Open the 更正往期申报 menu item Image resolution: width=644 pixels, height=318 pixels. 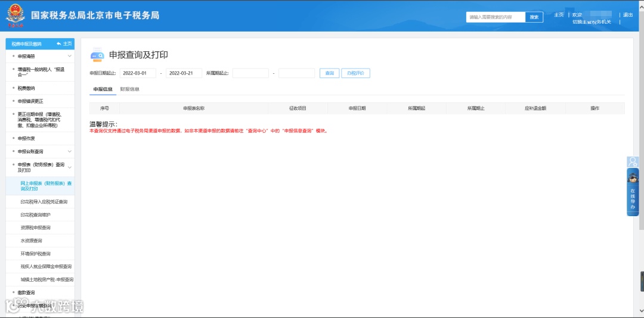tap(41, 120)
